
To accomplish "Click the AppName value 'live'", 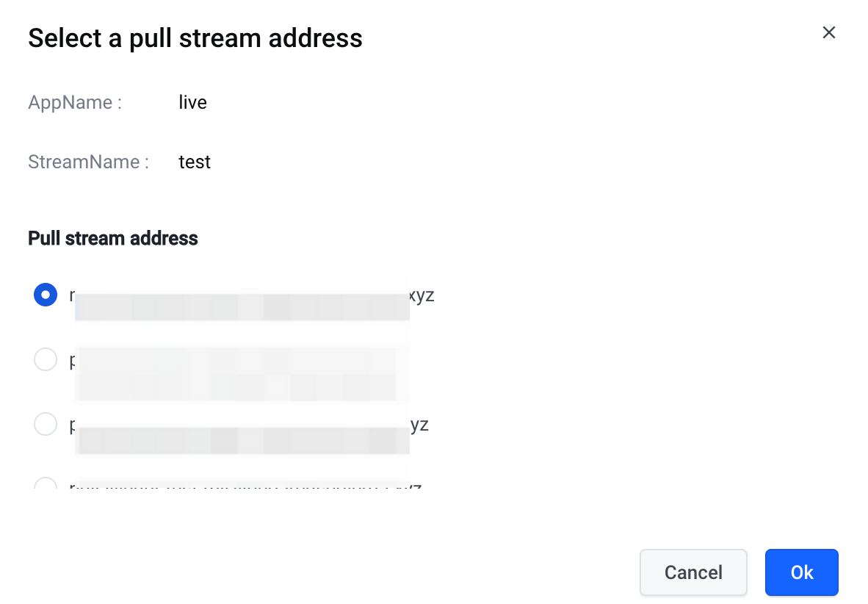I will click(192, 102).
